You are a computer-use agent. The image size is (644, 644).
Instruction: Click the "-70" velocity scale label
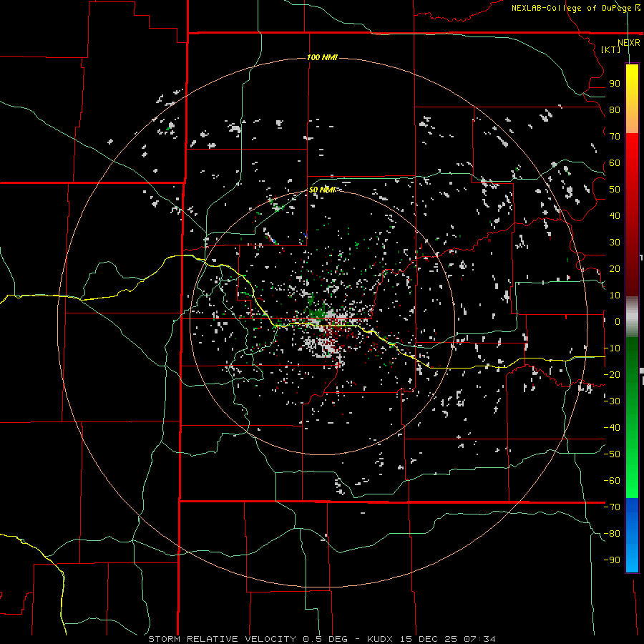tap(612, 507)
